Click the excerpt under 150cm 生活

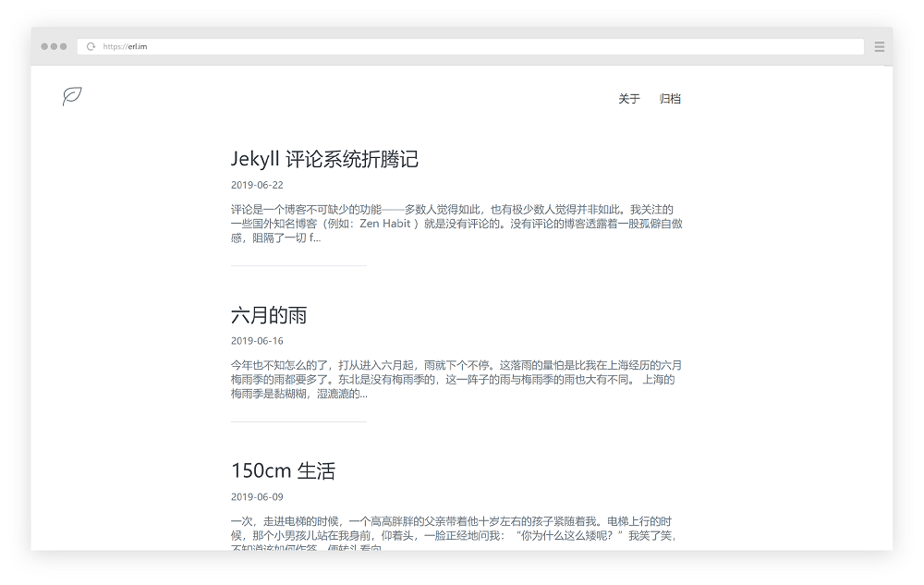pyautogui.click(x=454, y=532)
